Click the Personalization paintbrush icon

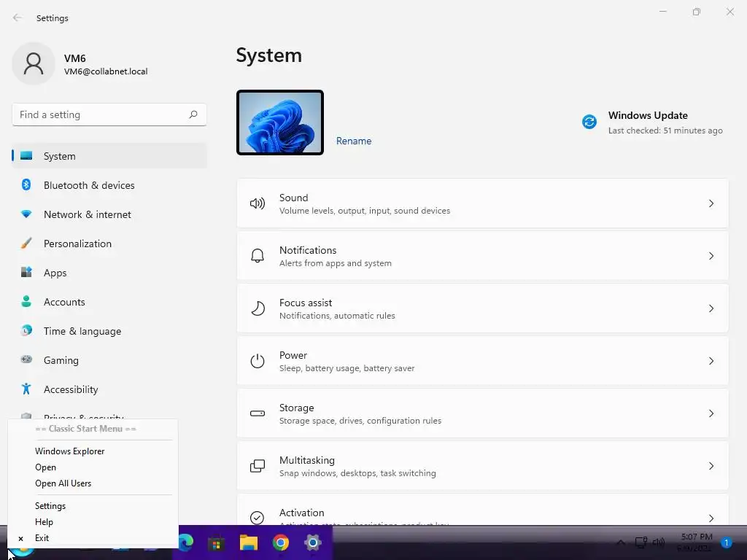pos(26,244)
